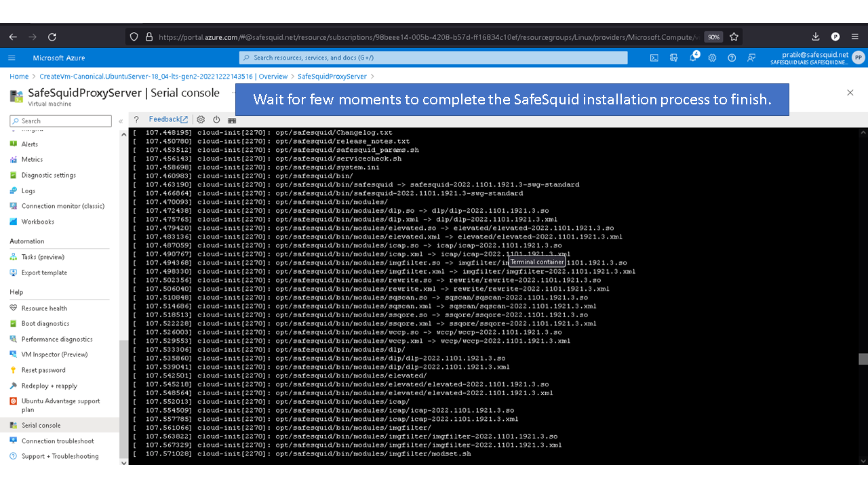The width and height of the screenshot is (868, 488).
Task: Click the lock icon in address bar
Action: (x=149, y=37)
